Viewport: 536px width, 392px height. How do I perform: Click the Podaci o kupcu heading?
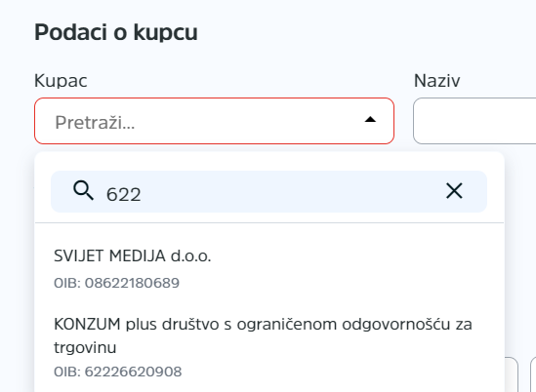click(116, 32)
